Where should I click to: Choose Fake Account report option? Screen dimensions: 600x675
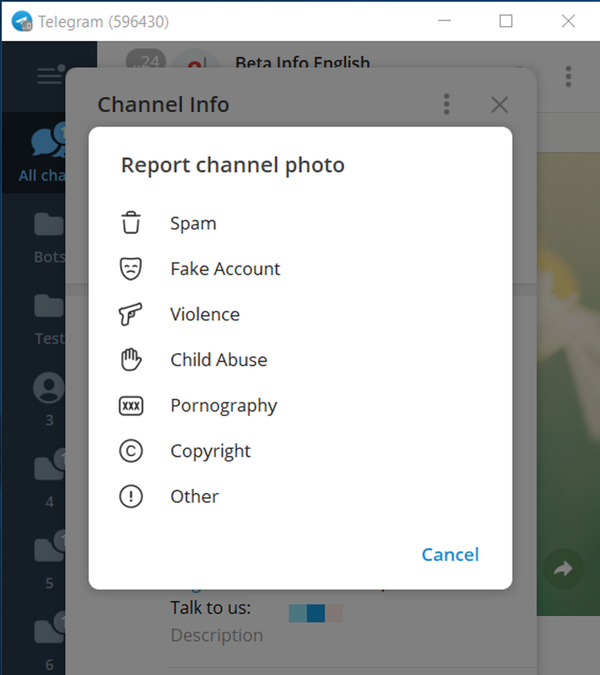tap(225, 269)
